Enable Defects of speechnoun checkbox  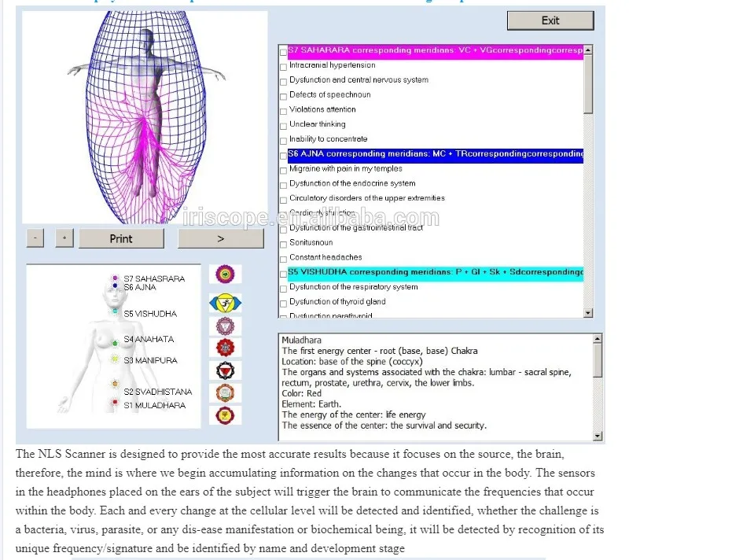tap(284, 97)
